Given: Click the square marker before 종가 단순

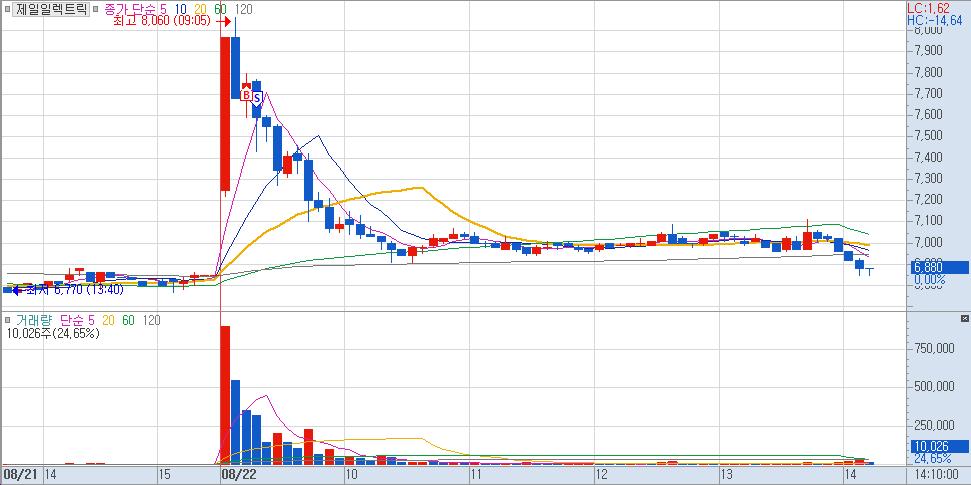Looking at the screenshot, I should pyautogui.click(x=96, y=9).
